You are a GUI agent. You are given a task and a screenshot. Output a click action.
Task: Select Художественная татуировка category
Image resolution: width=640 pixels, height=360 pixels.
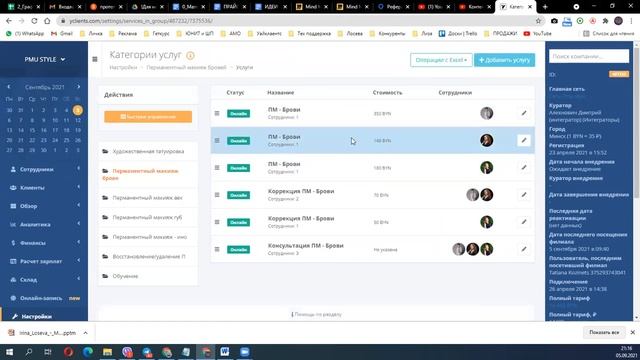pos(148,151)
